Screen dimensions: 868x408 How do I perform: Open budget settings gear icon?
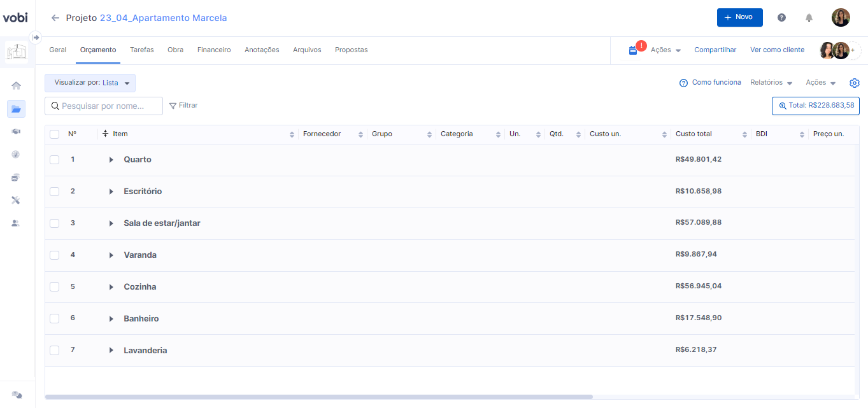tap(855, 83)
